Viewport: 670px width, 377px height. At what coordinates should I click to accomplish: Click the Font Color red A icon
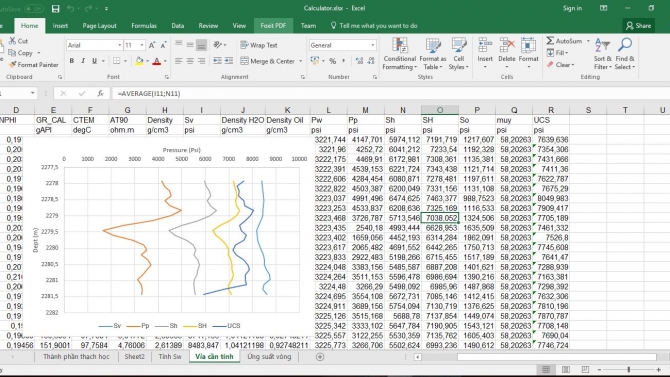[x=157, y=61]
